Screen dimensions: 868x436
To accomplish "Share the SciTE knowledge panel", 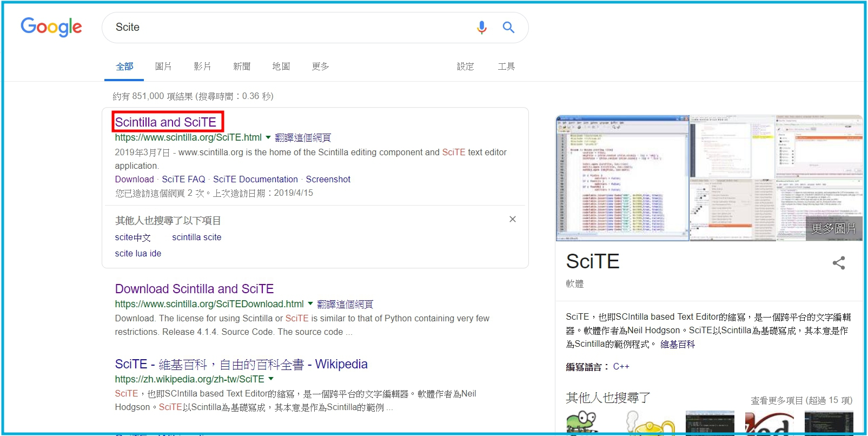I will [839, 263].
